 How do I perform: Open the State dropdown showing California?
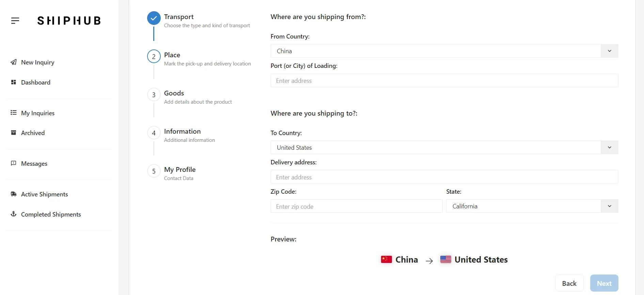pos(532,206)
